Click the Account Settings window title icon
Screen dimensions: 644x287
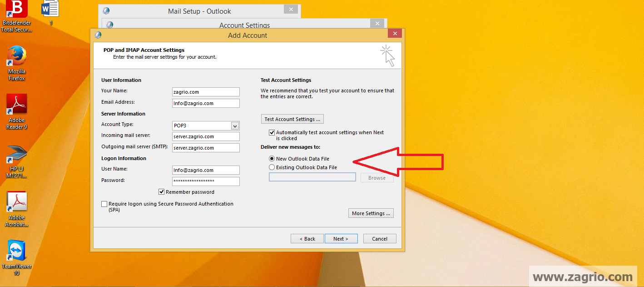(109, 25)
